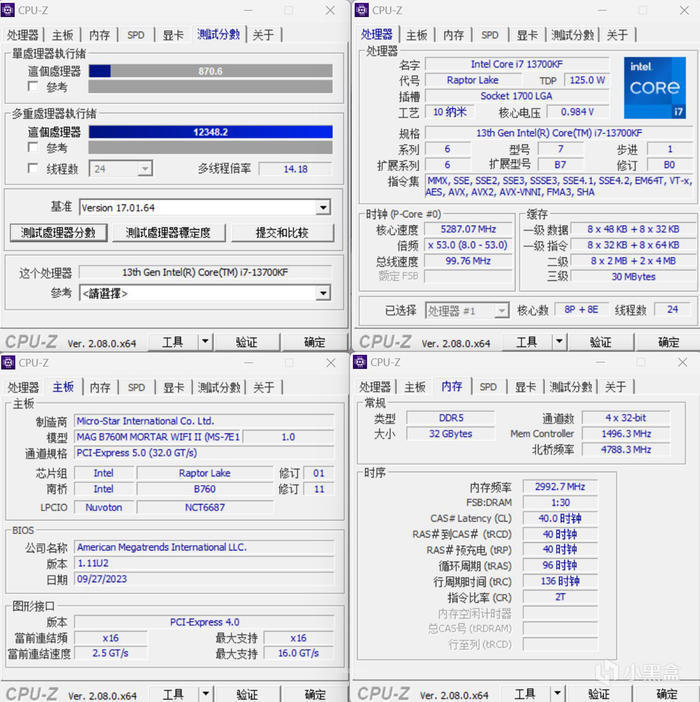The image size is (700, 702).
Task: Click CPU-Z title icon in processor window
Action: 361,10
